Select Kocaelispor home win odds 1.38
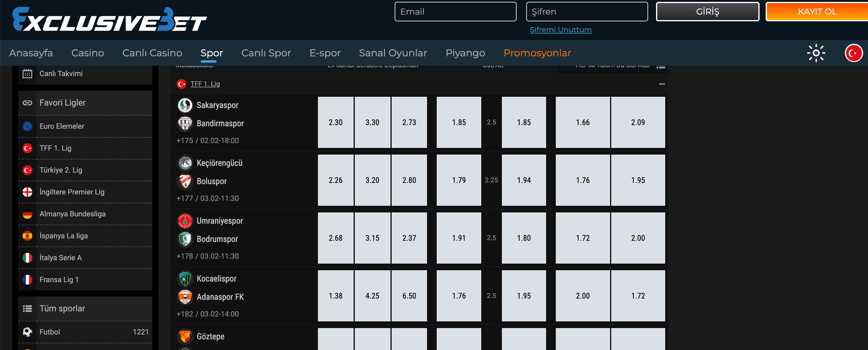Screen dimensions: 868x350 tap(335, 296)
